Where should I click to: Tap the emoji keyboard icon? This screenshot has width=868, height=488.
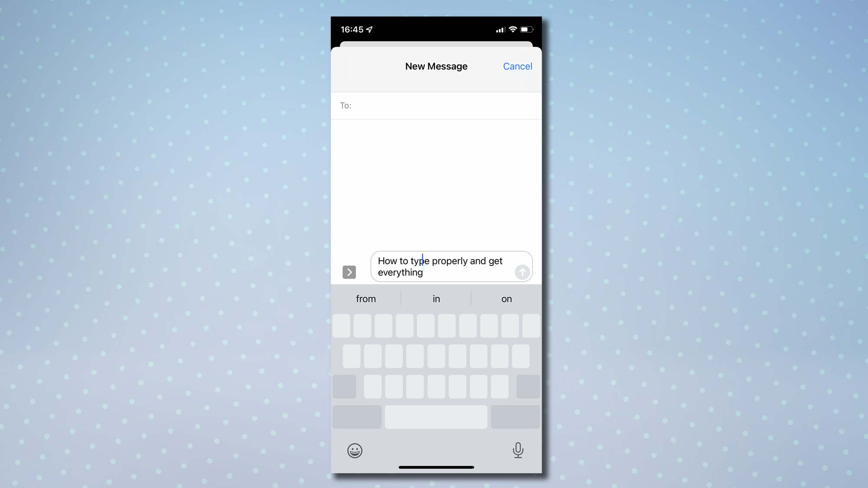[x=354, y=450]
